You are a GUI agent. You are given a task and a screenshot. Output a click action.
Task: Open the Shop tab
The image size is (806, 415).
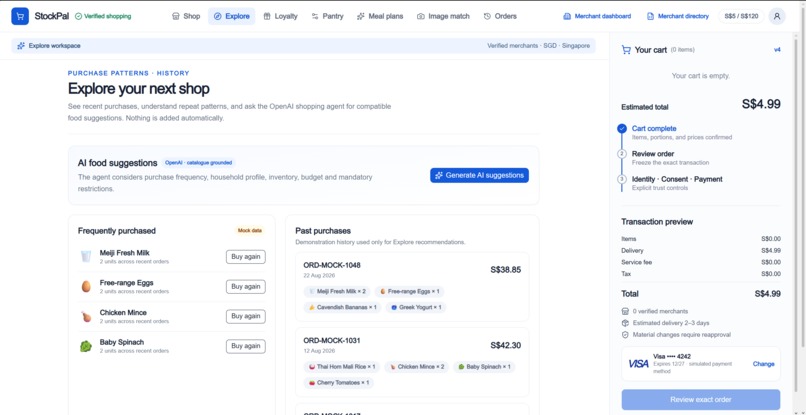pos(186,16)
